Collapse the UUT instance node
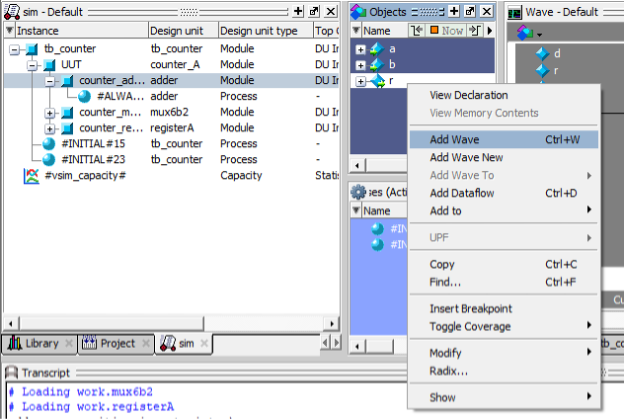The image size is (624, 420). click(32, 64)
